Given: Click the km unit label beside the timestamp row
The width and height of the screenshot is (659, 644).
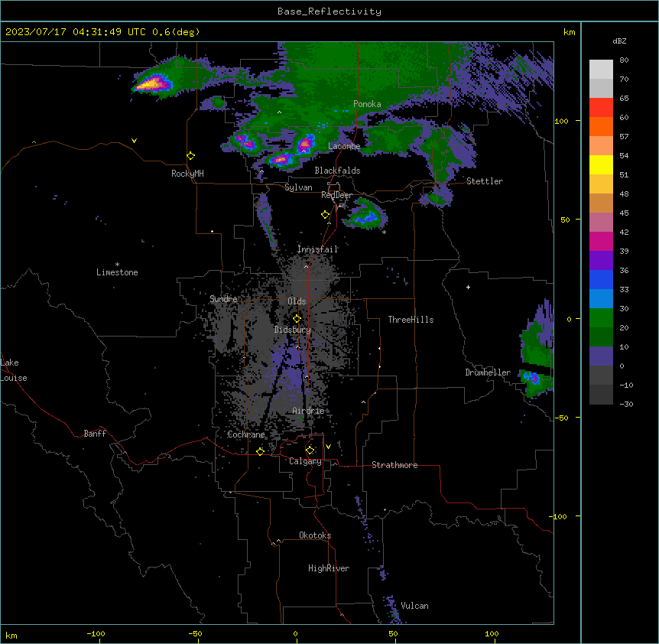Looking at the screenshot, I should [x=570, y=32].
